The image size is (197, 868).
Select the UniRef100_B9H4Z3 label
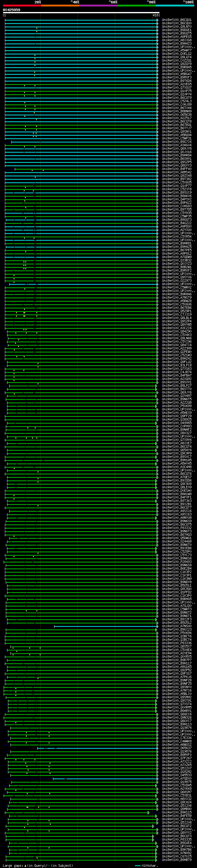(176, 43)
